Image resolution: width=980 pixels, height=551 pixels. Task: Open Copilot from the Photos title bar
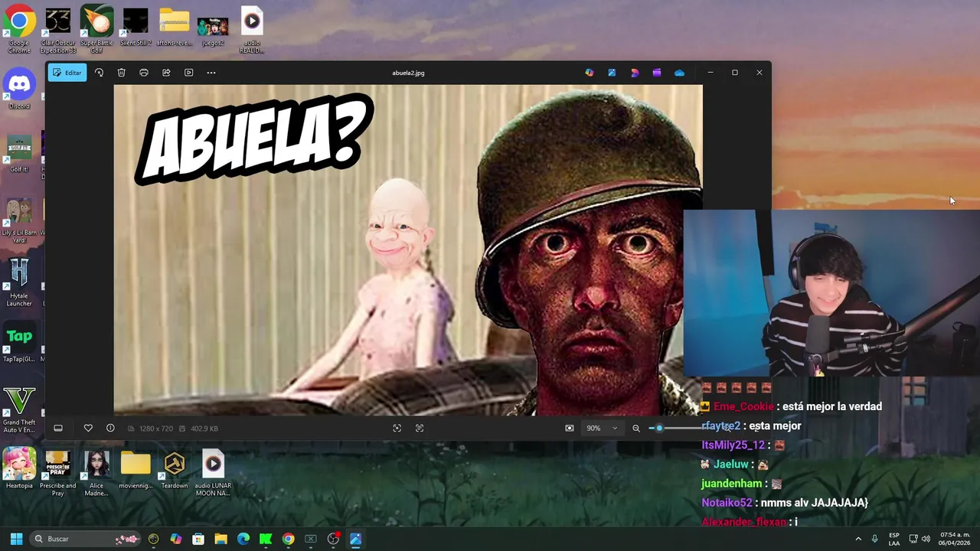point(589,73)
